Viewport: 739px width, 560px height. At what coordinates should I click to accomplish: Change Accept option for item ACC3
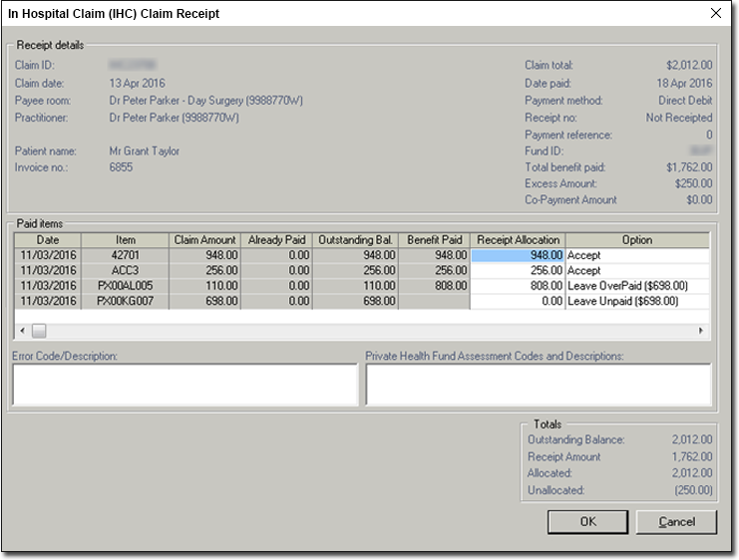[x=636, y=270]
